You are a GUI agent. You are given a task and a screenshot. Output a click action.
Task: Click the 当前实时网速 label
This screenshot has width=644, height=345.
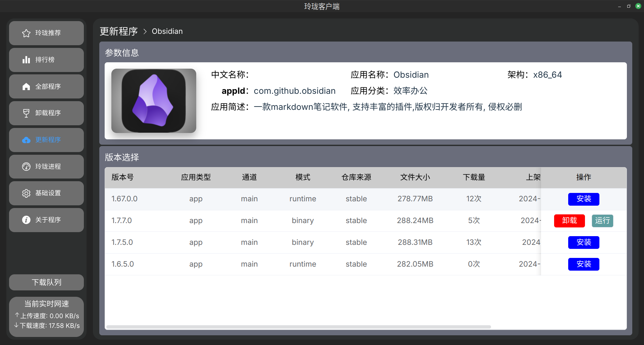[x=47, y=304]
